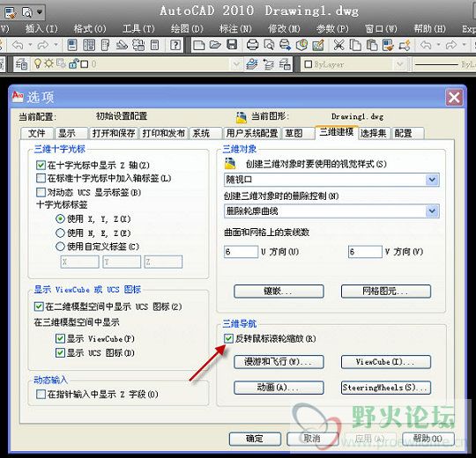Open the SteeringWheels(S)... settings button
476x458 pixels.
pyautogui.click(x=386, y=388)
